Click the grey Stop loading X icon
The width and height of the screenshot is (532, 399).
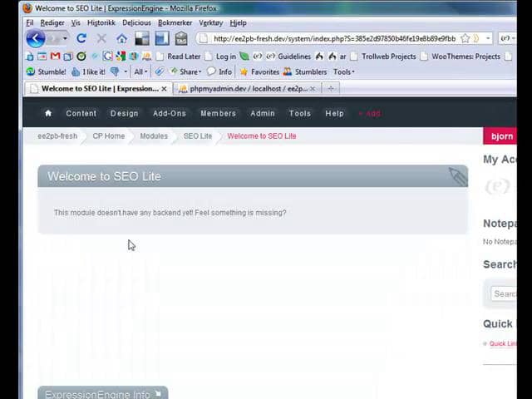pos(101,38)
